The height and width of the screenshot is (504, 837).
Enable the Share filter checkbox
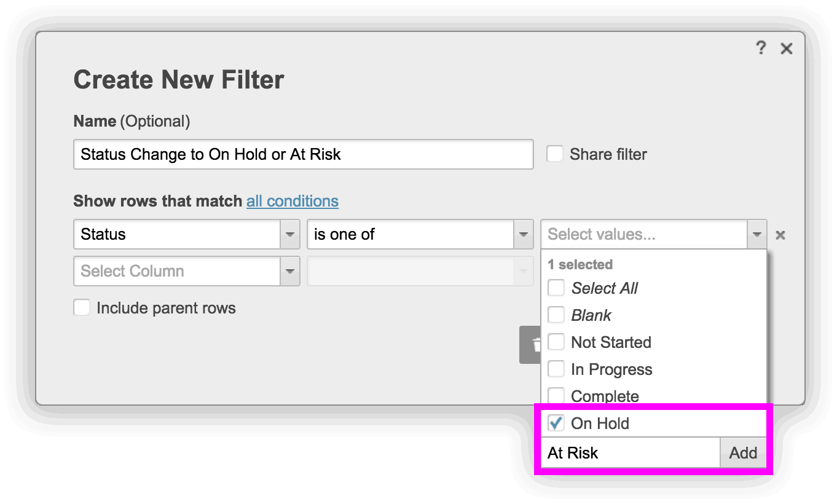click(555, 154)
